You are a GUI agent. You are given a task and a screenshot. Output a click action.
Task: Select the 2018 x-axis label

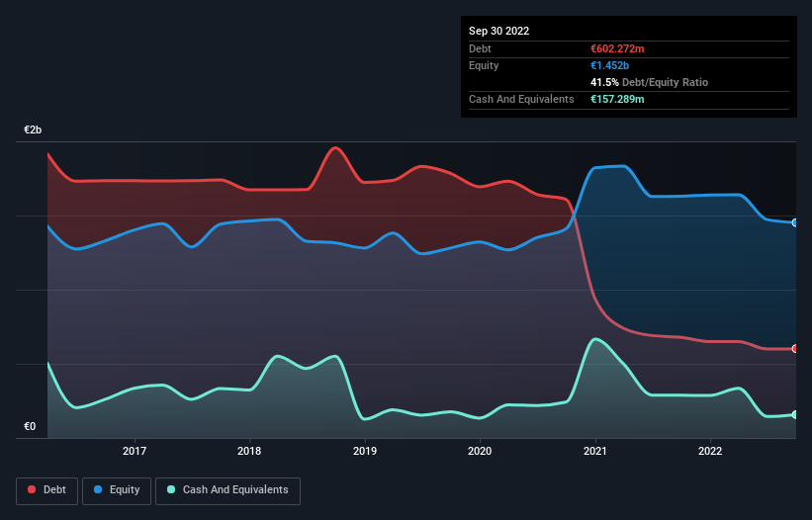click(249, 451)
